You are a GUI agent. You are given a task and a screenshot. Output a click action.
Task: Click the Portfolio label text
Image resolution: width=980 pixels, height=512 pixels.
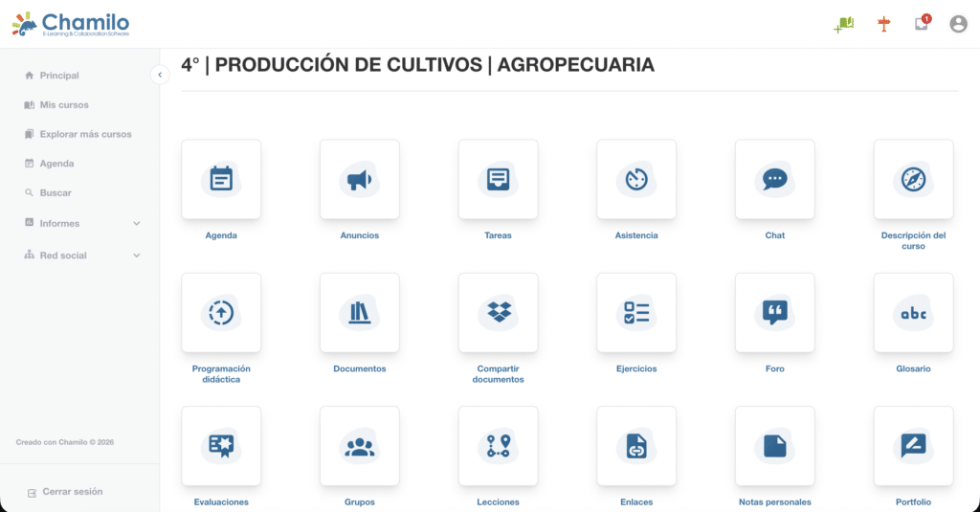913,502
